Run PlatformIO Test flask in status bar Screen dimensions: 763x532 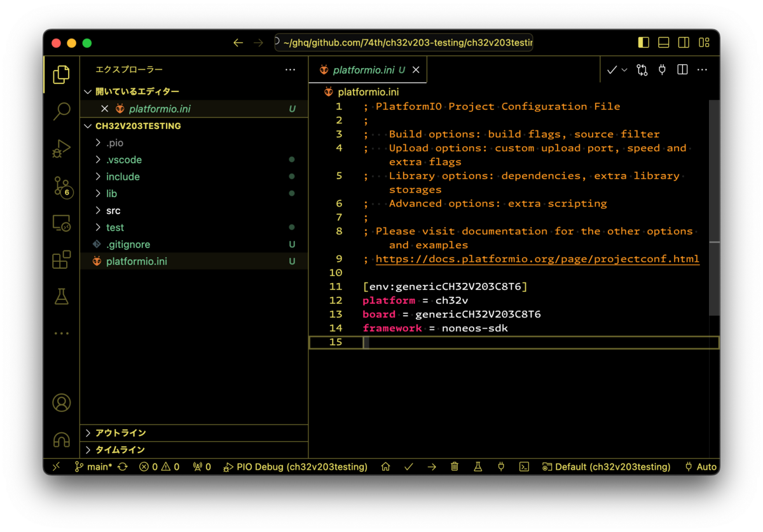click(478, 467)
